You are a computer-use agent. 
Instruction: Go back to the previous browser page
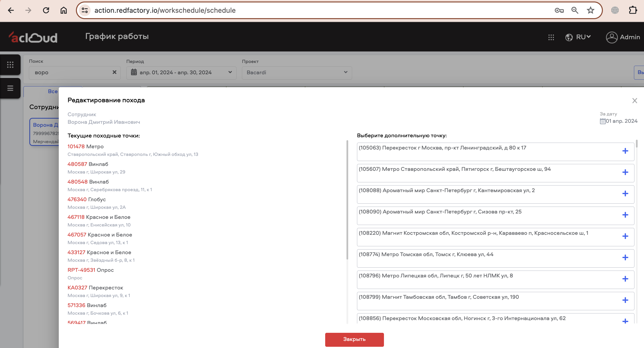[x=11, y=10]
